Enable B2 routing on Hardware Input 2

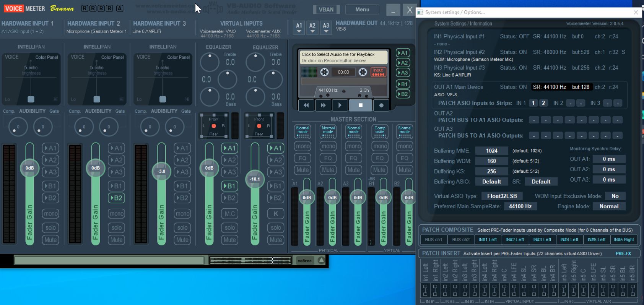coord(116,198)
